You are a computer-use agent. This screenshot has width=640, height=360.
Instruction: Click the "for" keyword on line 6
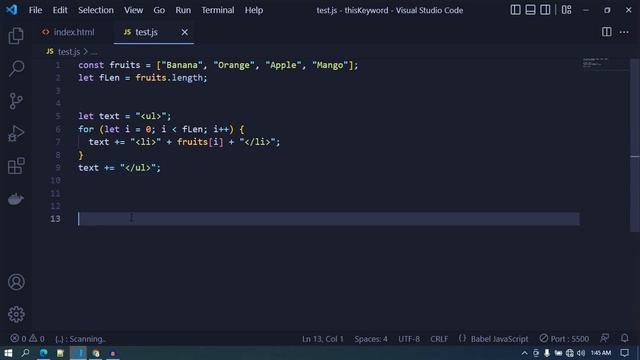coord(86,129)
